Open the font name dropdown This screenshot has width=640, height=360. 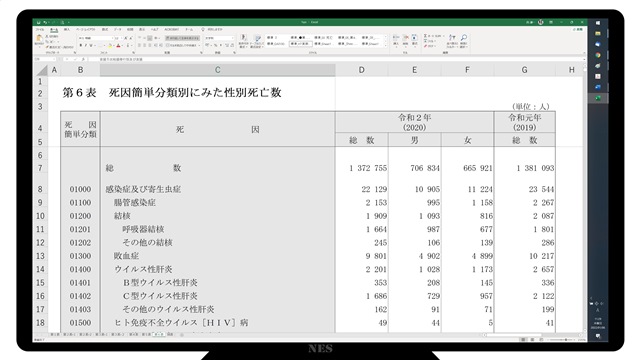click(96, 38)
